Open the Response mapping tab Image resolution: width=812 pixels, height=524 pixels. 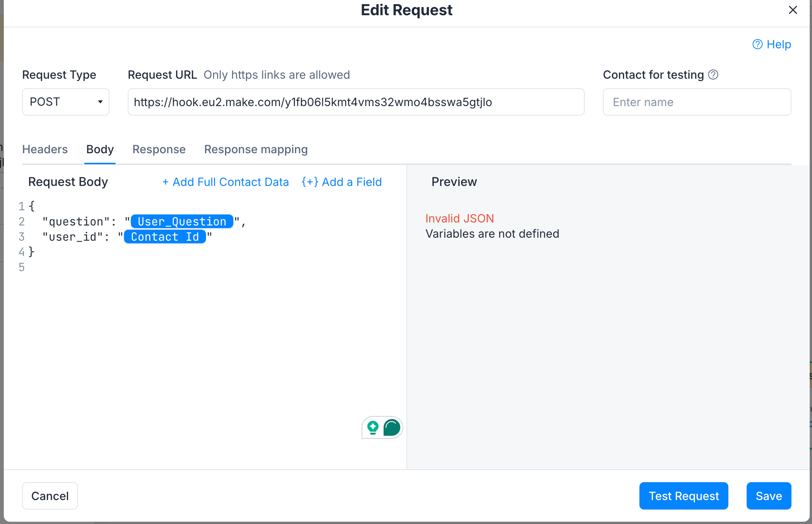point(256,149)
